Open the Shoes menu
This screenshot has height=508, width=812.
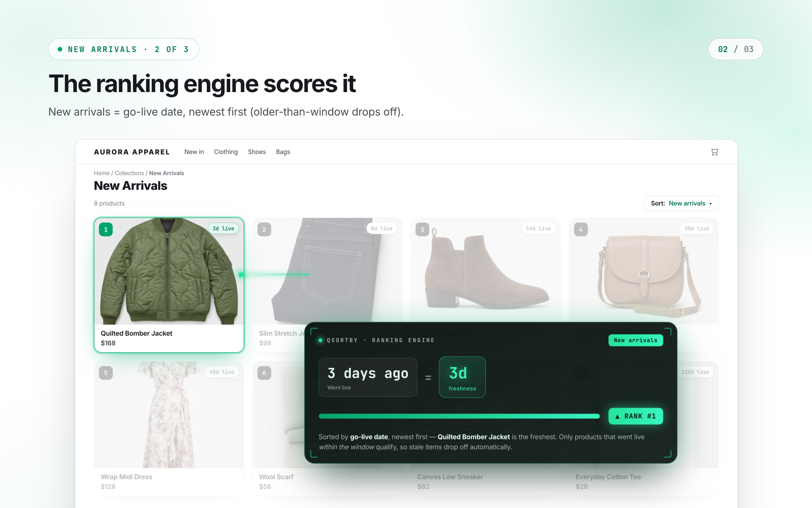coord(257,152)
